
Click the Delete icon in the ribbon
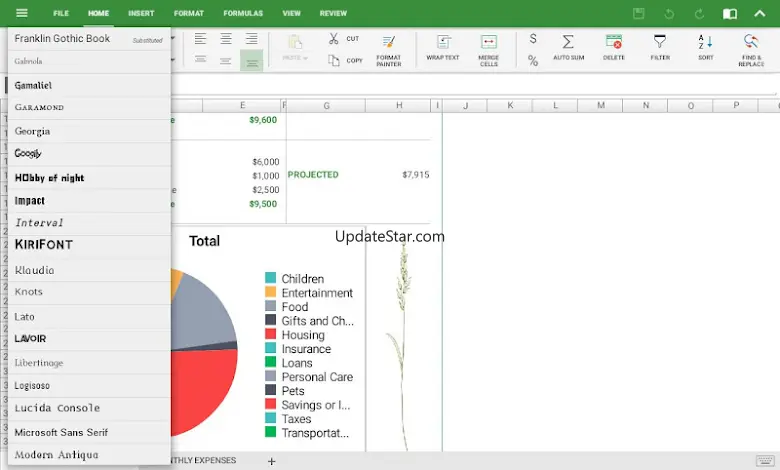(x=614, y=47)
